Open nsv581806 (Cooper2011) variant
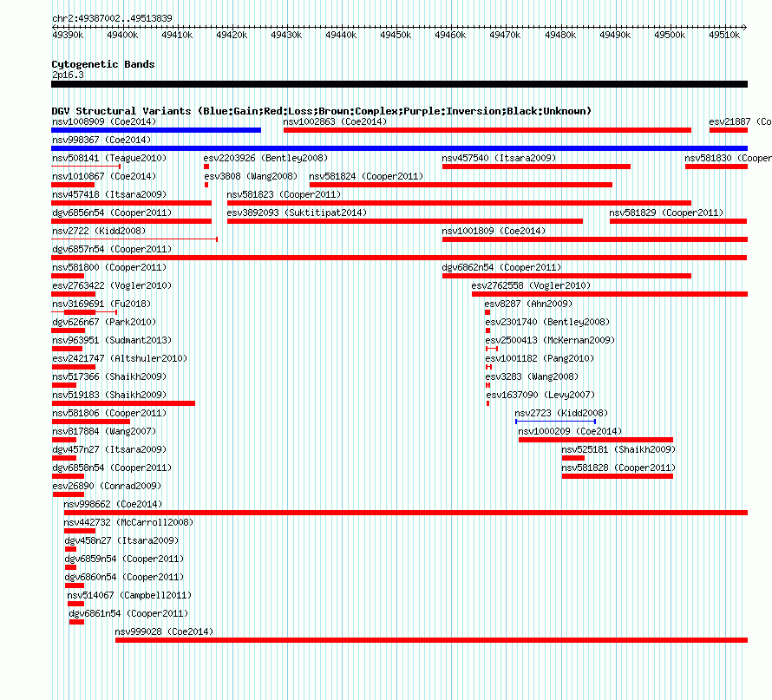This screenshot has height=700, width=772. (x=109, y=413)
